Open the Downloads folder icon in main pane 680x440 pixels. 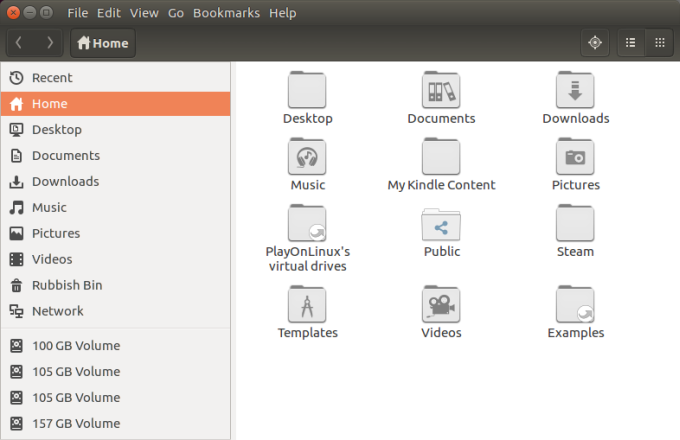pos(575,90)
